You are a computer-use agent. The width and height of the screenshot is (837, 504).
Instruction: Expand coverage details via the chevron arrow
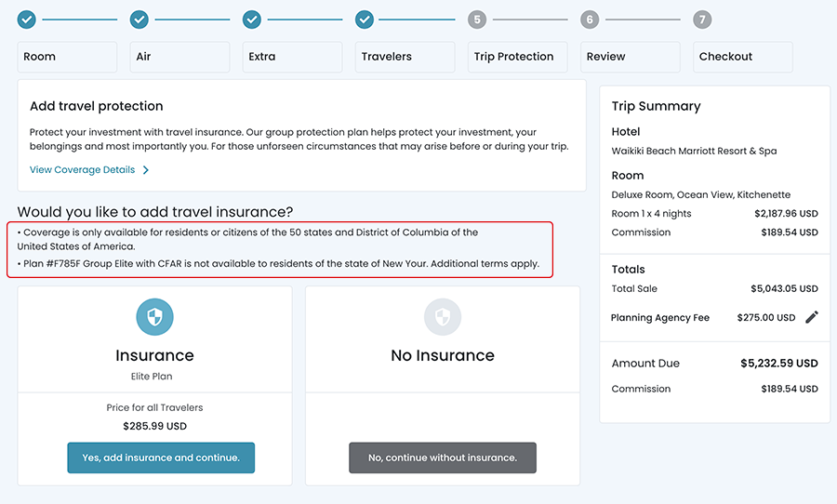pyautogui.click(x=146, y=170)
